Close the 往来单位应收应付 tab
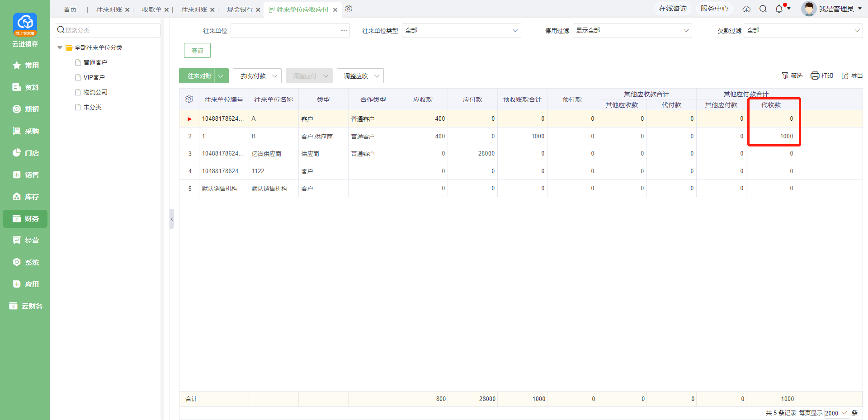868x420 pixels. click(x=335, y=9)
